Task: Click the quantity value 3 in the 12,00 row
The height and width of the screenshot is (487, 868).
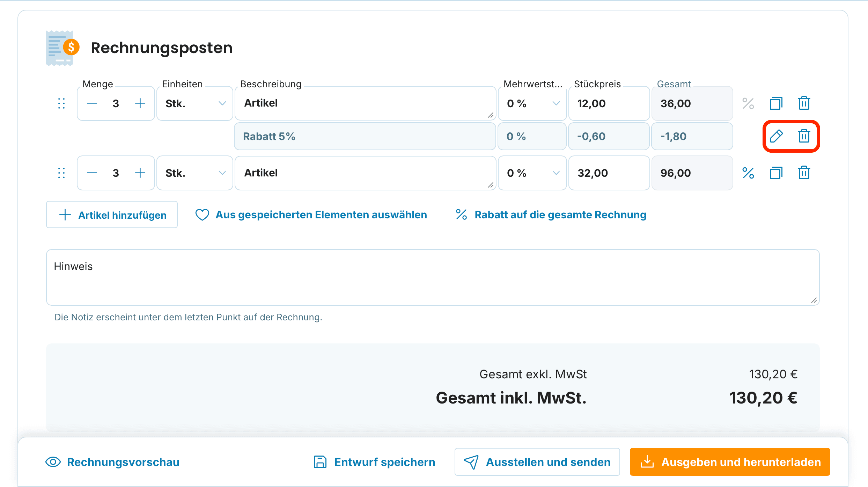Action: (x=116, y=103)
